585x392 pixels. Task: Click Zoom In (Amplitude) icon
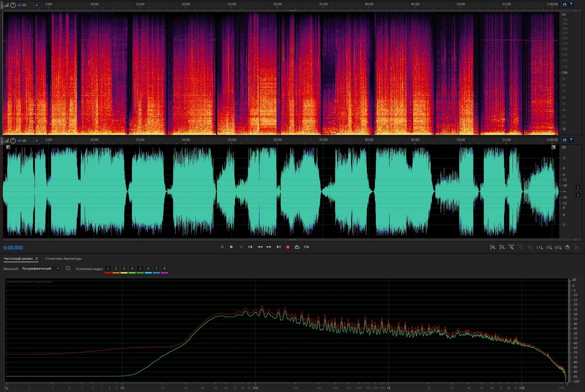493,247
